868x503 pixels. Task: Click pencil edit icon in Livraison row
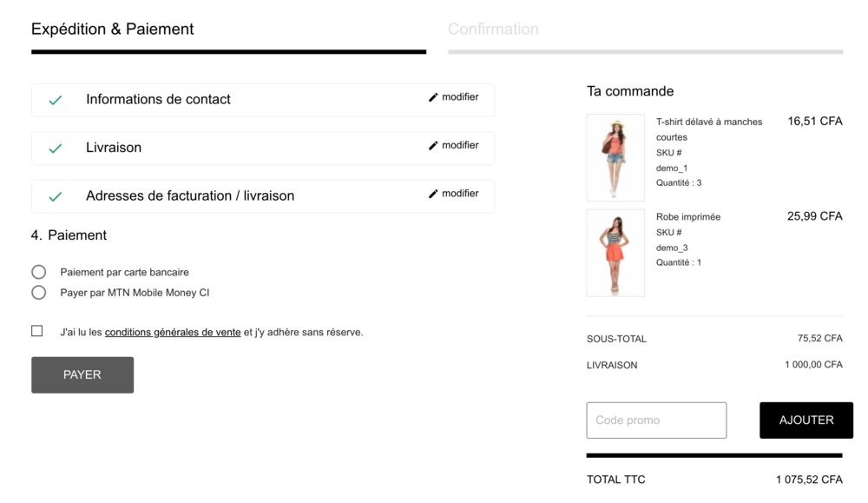[x=433, y=146]
